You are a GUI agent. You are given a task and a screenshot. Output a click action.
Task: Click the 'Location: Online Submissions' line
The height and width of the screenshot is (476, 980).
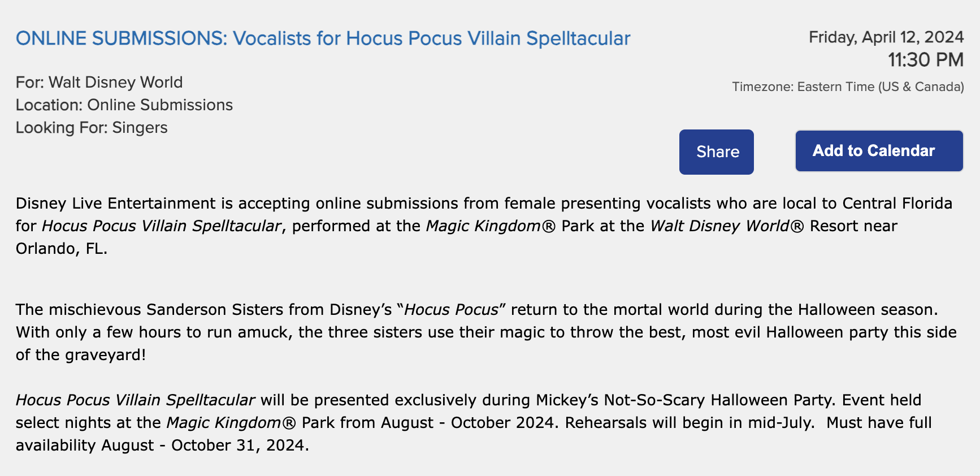coord(124,105)
